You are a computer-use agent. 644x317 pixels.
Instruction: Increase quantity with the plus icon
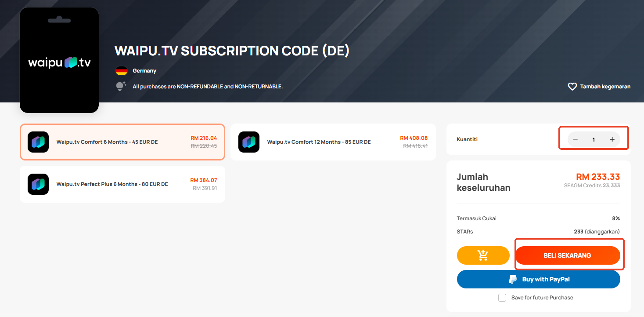612,139
